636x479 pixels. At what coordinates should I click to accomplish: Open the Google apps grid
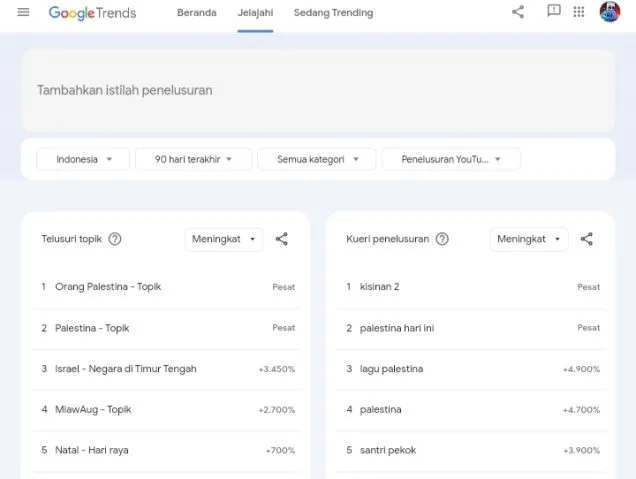coord(579,12)
